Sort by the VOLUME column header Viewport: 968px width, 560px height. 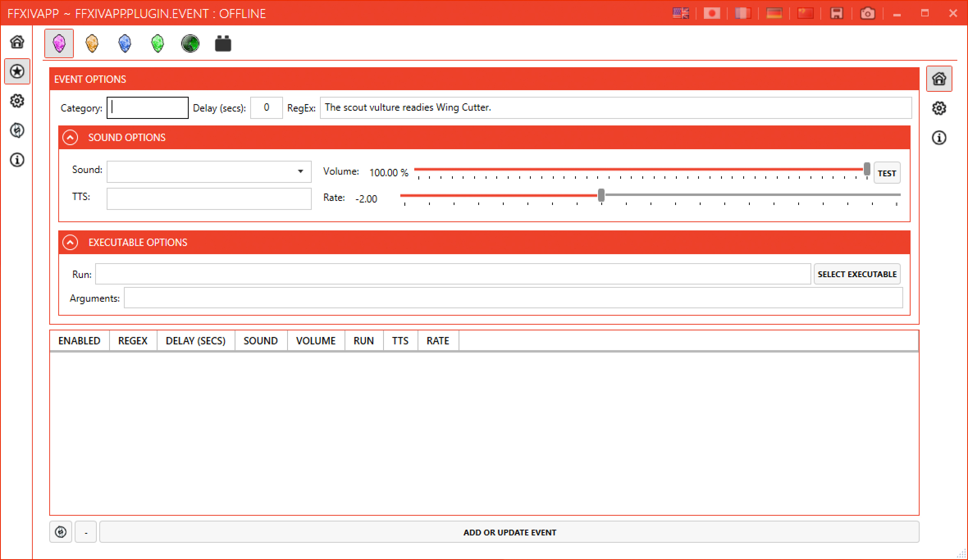(x=316, y=341)
